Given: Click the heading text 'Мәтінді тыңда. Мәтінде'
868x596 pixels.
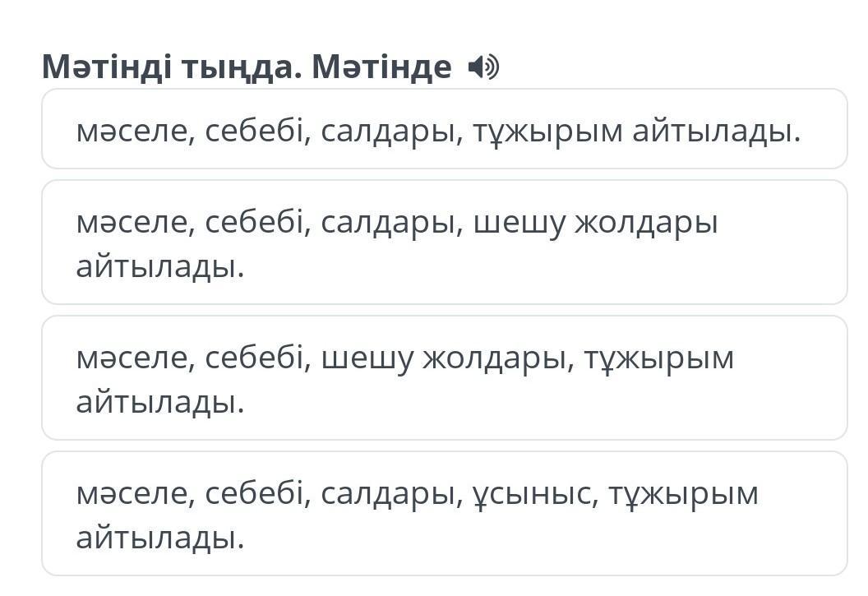Looking at the screenshot, I should [247, 67].
